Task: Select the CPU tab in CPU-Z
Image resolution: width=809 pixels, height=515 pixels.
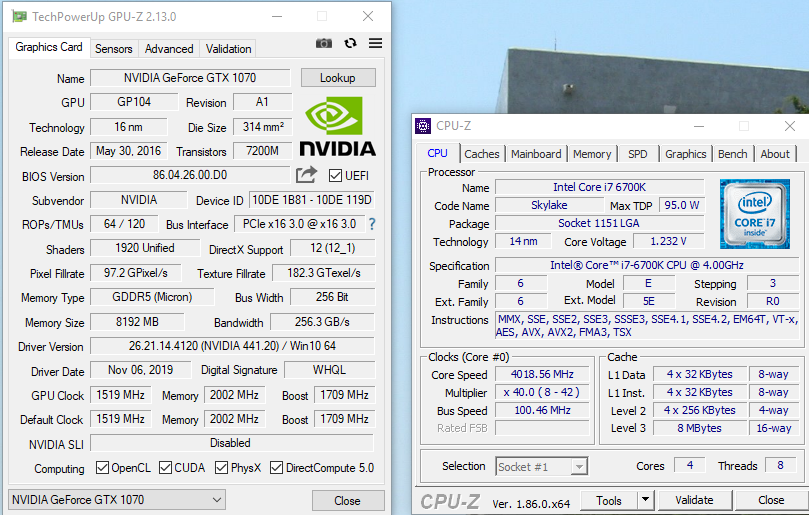Action: pyautogui.click(x=437, y=153)
